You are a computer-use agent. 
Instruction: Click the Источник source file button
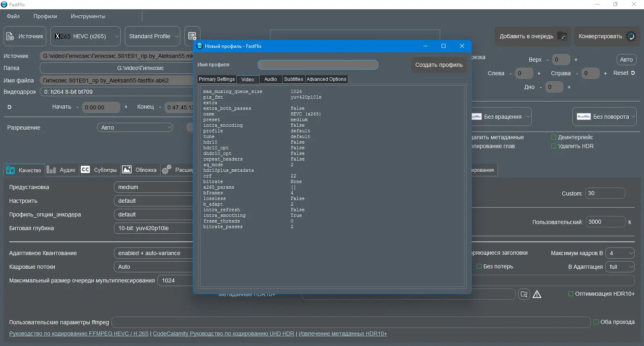pyautogui.click(x=25, y=36)
